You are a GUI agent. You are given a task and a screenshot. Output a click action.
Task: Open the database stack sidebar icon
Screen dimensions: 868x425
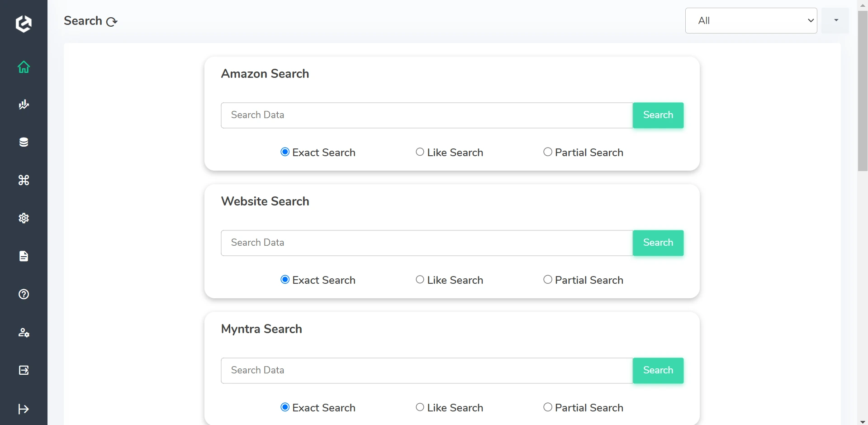(24, 142)
